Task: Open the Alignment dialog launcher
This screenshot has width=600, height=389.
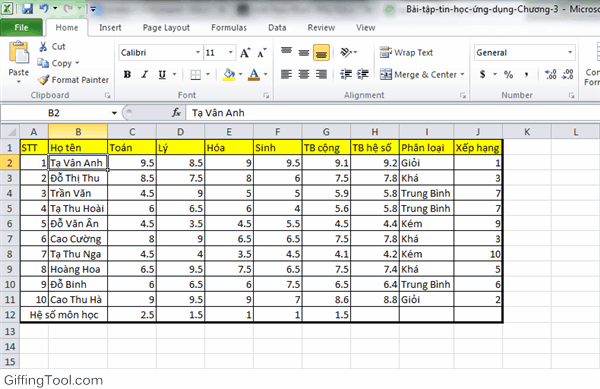Action: coord(463,96)
